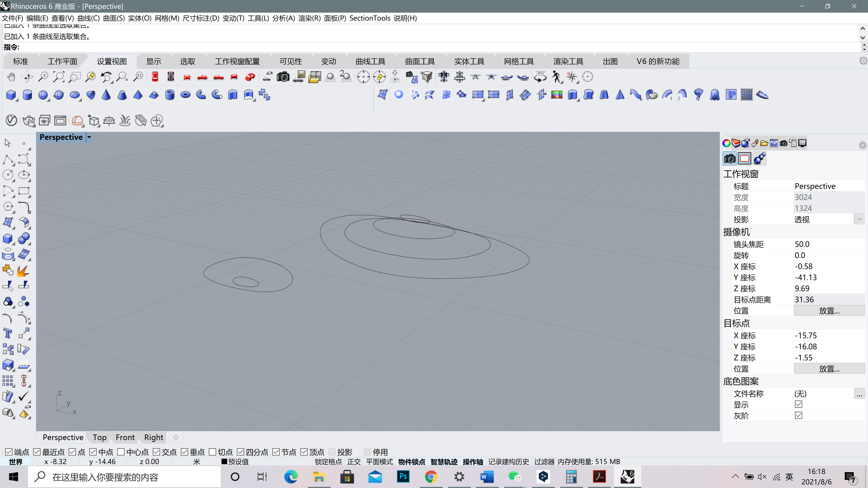Choose the Cone solid tool
This screenshot has height=488, width=868.
point(106,95)
